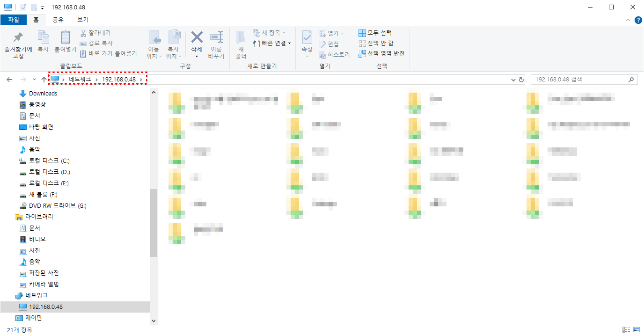Open address bar history dropdown
The height and width of the screenshot is (336, 644).
[513, 80]
